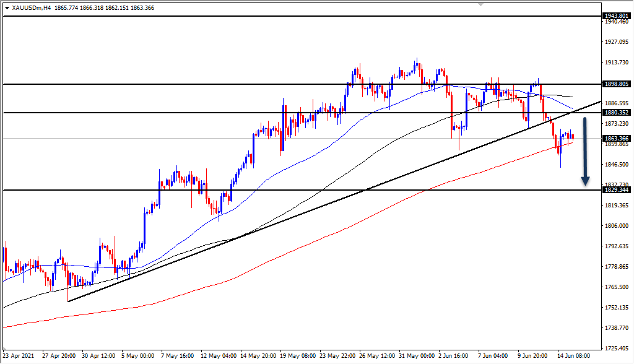Click the current price tag 1863.366 on axis

pyautogui.click(x=616, y=138)
